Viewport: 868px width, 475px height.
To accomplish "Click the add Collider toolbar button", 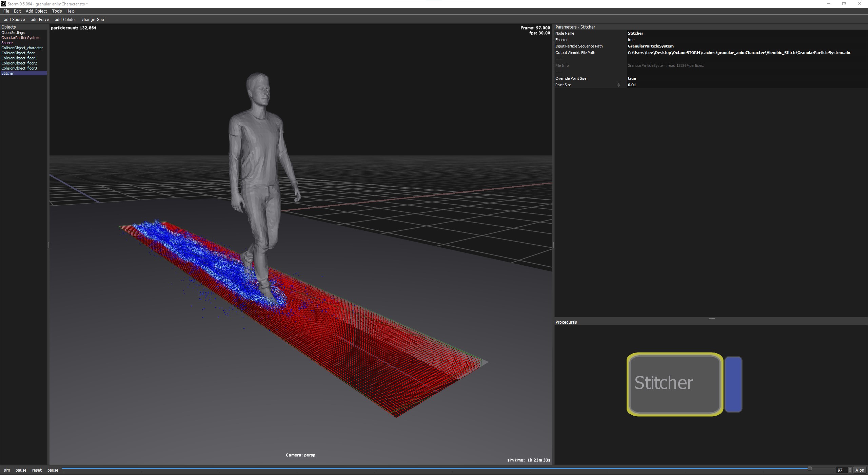I will tap(65, 20).
